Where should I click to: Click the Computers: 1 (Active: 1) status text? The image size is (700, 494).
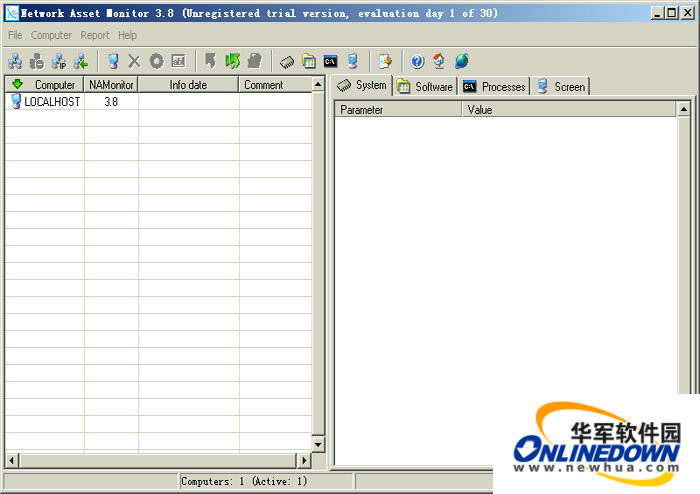coord(244,481)
